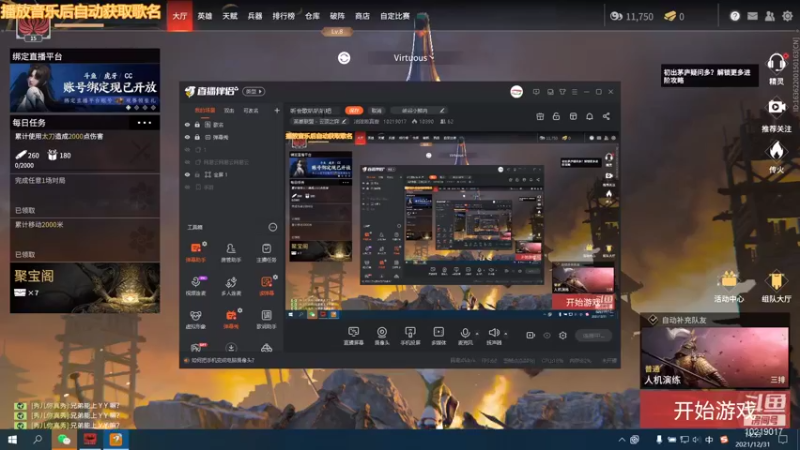Click the 取消 cancel button in streaming app
The image size is (800, 450).
click(x=376, y=110)
